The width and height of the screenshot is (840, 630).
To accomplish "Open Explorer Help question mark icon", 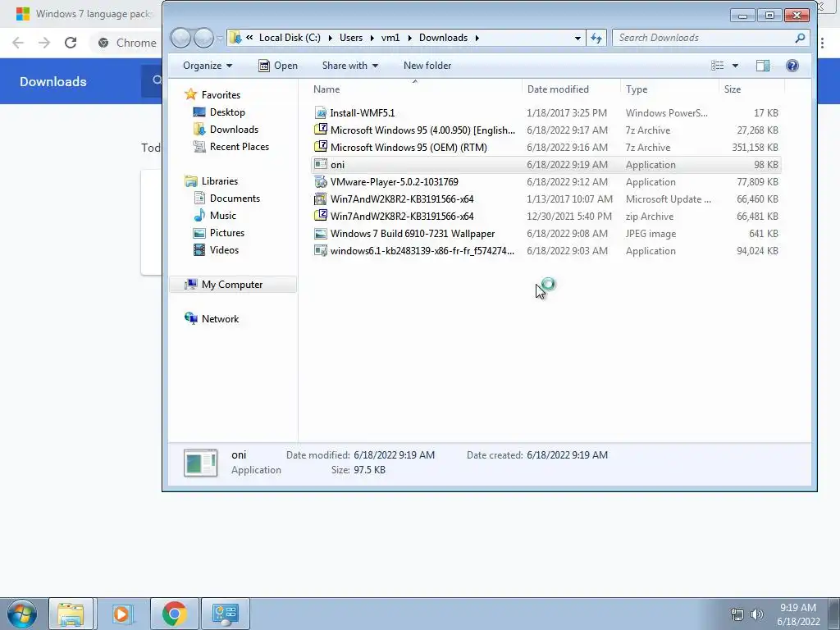I will [x=792, y=66].
